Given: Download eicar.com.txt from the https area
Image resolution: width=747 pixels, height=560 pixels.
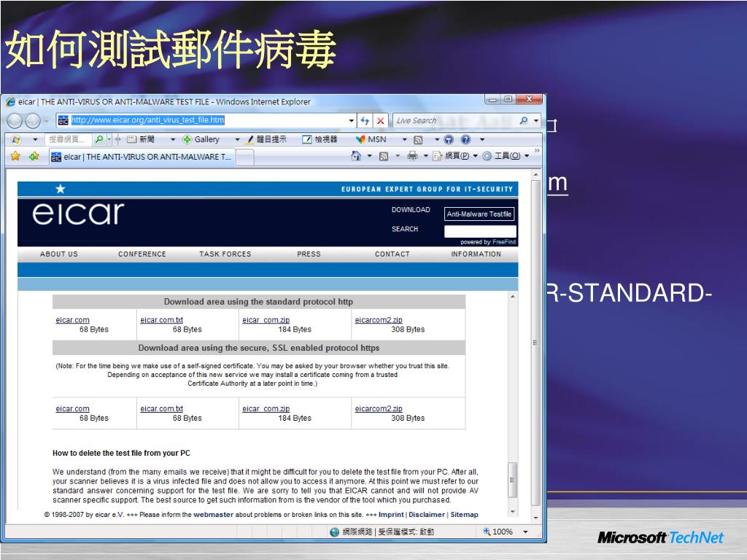Looking at the screenshot, I should point(161,408).
